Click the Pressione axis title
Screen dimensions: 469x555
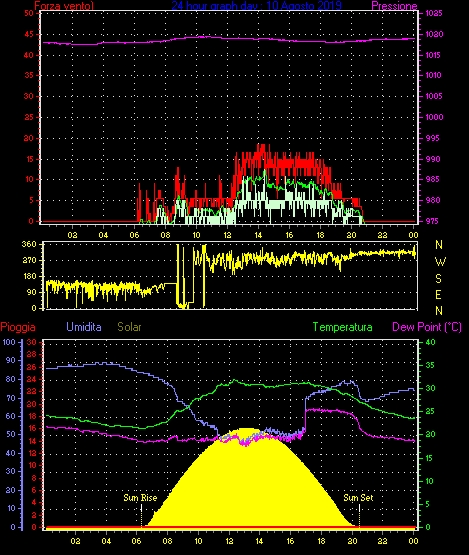point(394,6)
